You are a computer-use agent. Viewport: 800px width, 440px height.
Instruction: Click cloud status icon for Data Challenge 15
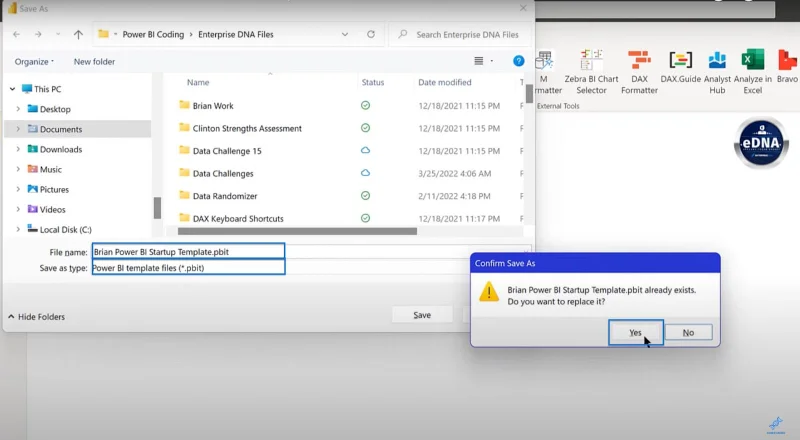pos(365,150)
